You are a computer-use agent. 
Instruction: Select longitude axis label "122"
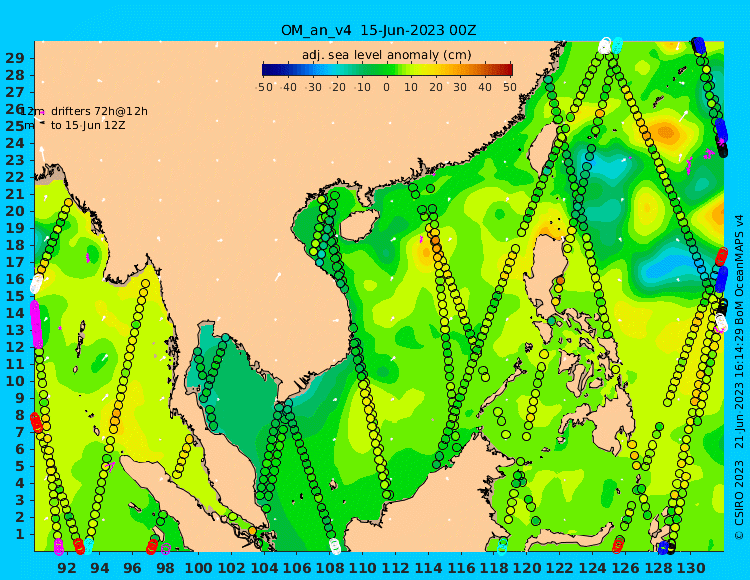pyautogui.click(x=560, y=568)
